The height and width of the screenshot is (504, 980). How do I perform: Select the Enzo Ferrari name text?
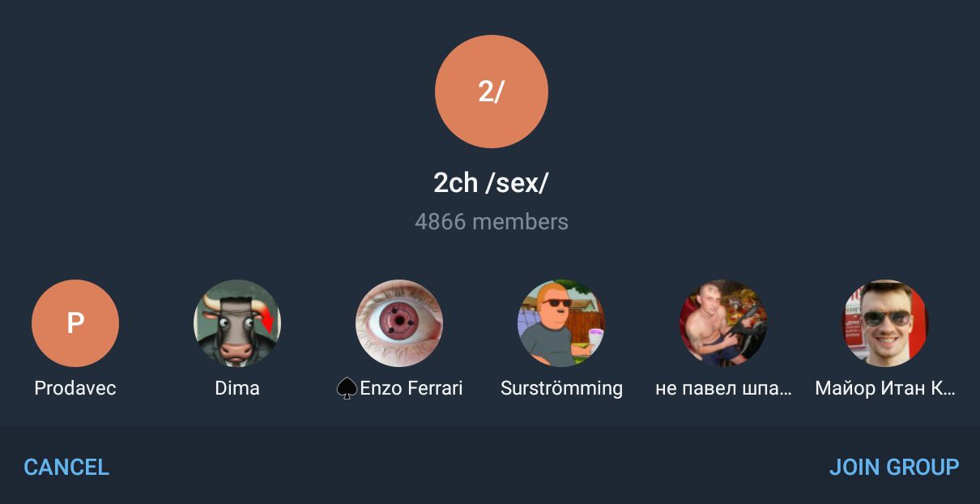coord(411,388)
